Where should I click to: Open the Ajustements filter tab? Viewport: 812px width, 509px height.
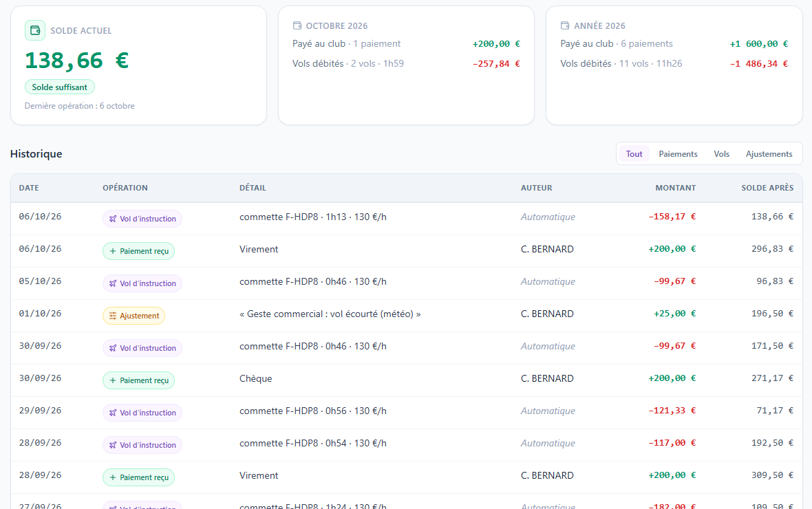coord(769,154)
